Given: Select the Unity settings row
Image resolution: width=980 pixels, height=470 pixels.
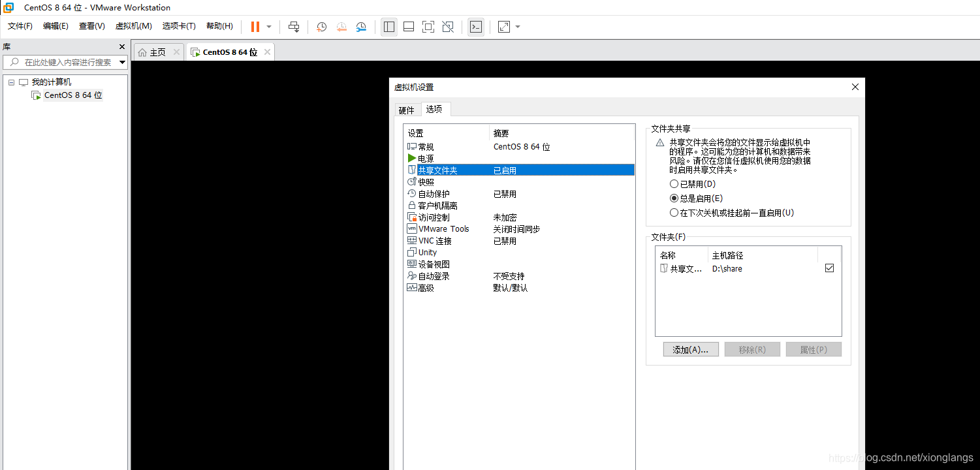Looking at the screenshot, I should pos(519,253).
